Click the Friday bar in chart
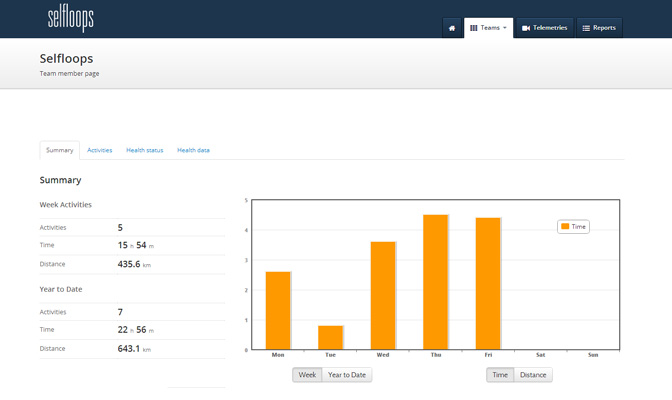The width and height of the screenshot is (672, 400). tap(488, 283)
